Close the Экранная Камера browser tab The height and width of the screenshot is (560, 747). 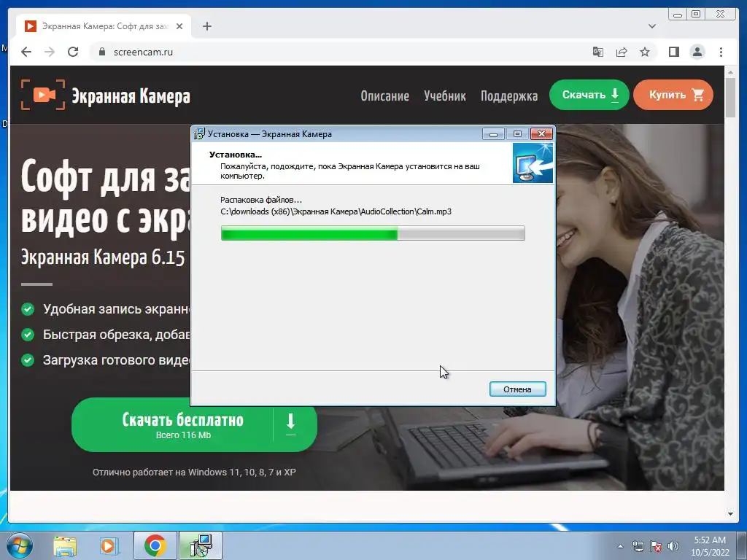(179, 26)
